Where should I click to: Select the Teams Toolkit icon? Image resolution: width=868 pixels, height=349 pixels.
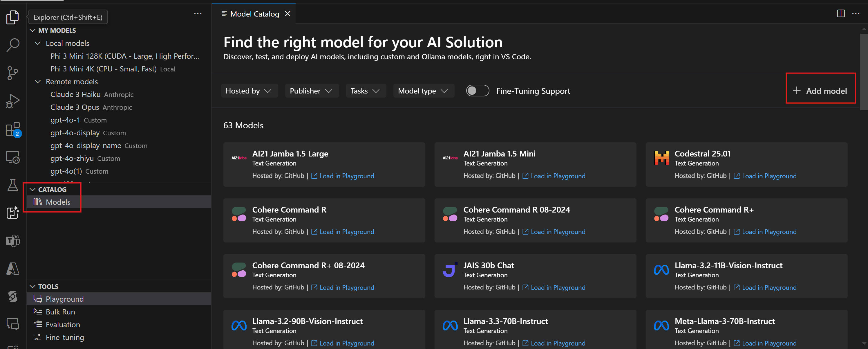coord(12,241)
